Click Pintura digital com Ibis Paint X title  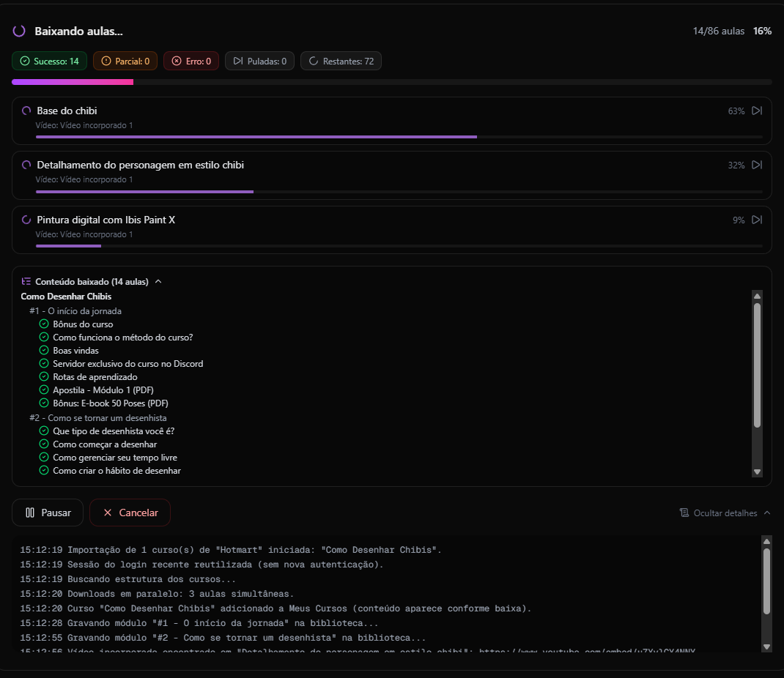(x=106, y=220)
